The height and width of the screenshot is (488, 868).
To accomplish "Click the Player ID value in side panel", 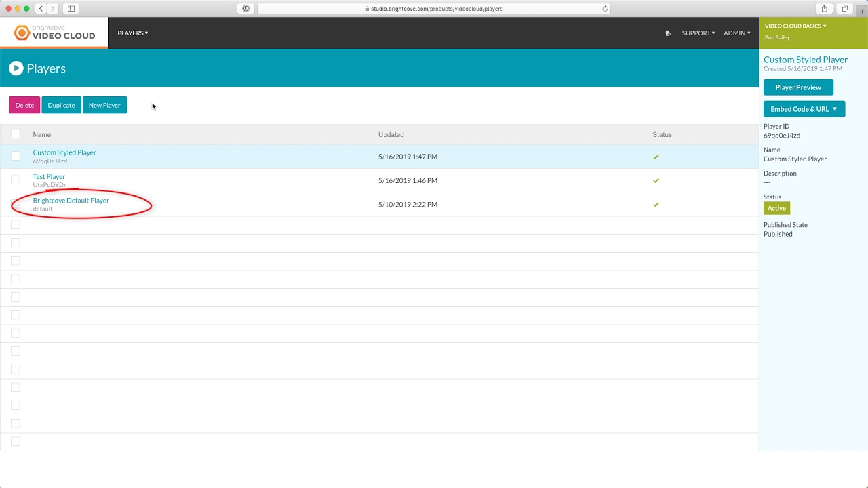I will coord(782,136).
